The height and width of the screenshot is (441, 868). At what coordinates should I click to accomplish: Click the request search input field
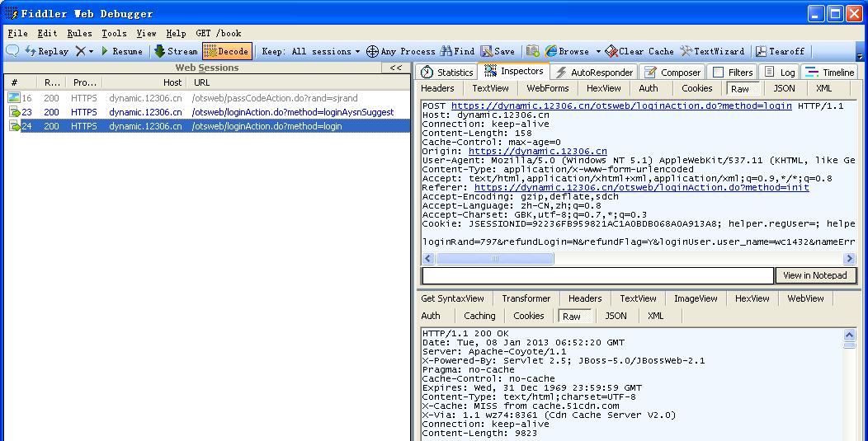coord(598,275)
